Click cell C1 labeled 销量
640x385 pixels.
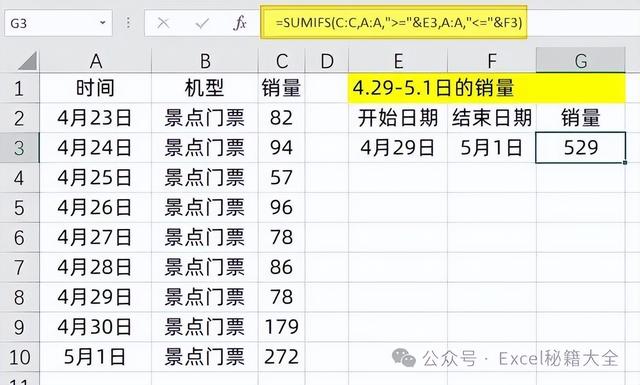(282, 88)
